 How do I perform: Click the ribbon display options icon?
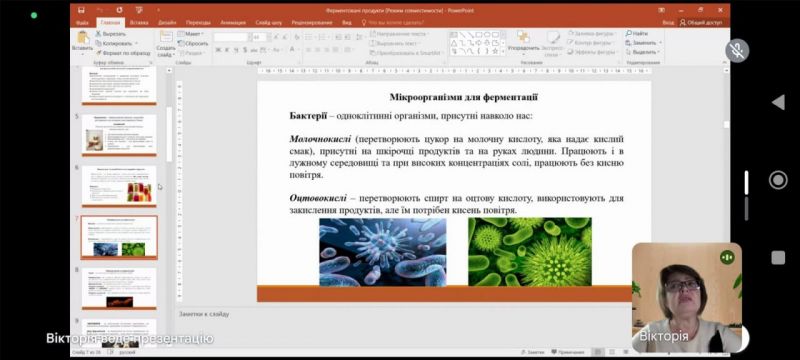pyautogui.click(x=661, y=10)
